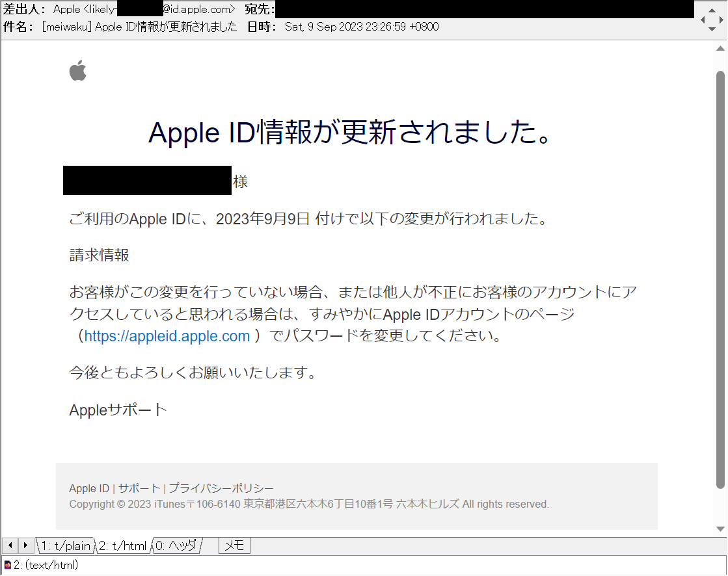The height and width of the screenshot is (576, 728).
Task: Select the 2: (text/html) part entry
Action: click(46, 565)
